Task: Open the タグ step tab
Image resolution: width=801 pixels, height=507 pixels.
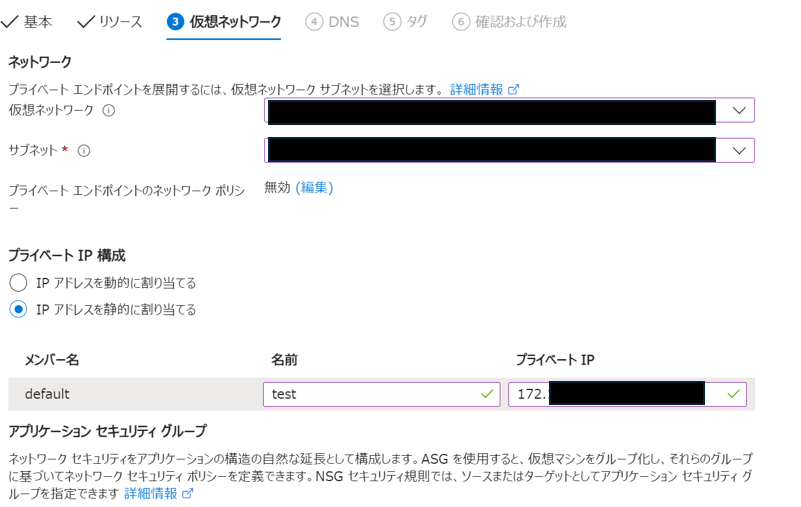Action: click(x=405, y=21)
